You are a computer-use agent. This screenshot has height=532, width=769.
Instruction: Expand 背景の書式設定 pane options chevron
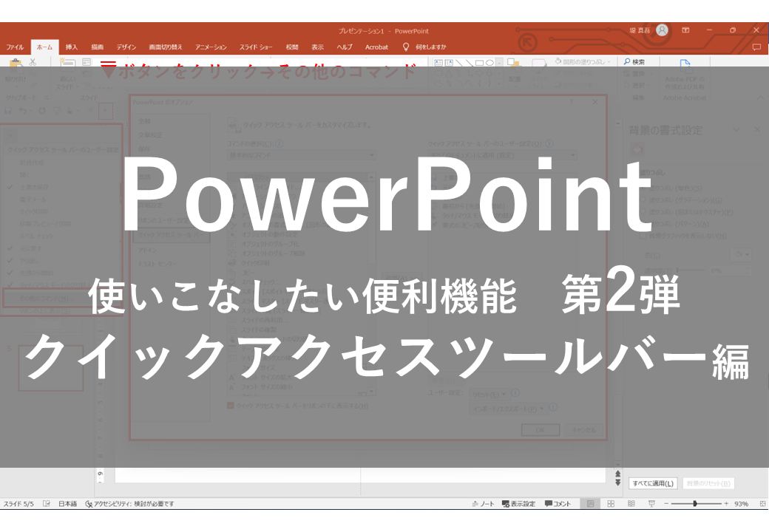coord(736,129)
